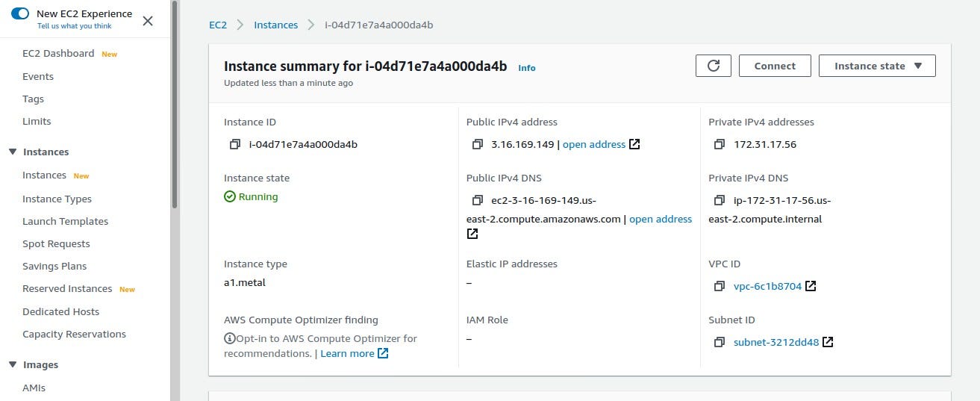The height and width of the screenshot is (401, 980).
Task: Click external link icon beside Public IPv4 open address
Action: click(x=634, y=144)
